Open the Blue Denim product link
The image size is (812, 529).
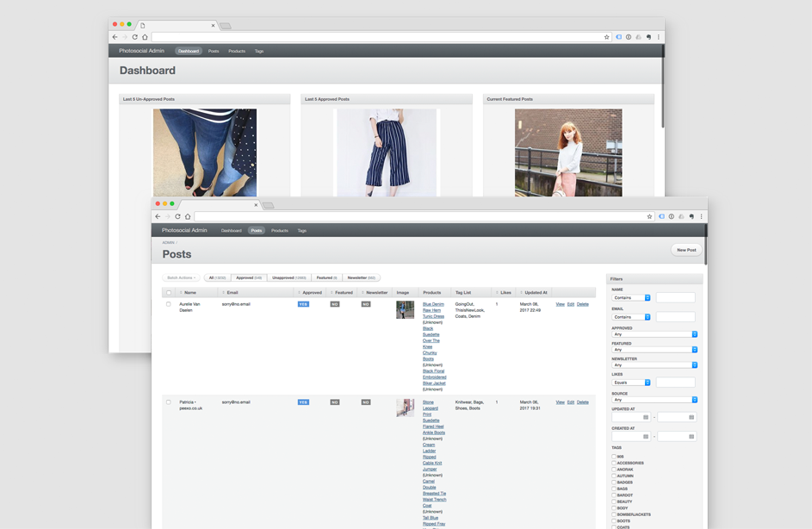pos(433,304)
